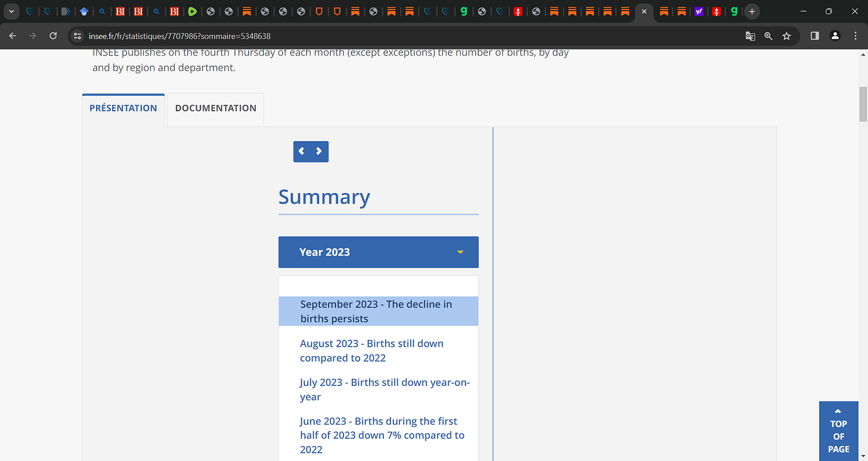The width and height of the screenshot is (868, 461).
Task: Switch to the graduation cap tab
Action: 84,11
